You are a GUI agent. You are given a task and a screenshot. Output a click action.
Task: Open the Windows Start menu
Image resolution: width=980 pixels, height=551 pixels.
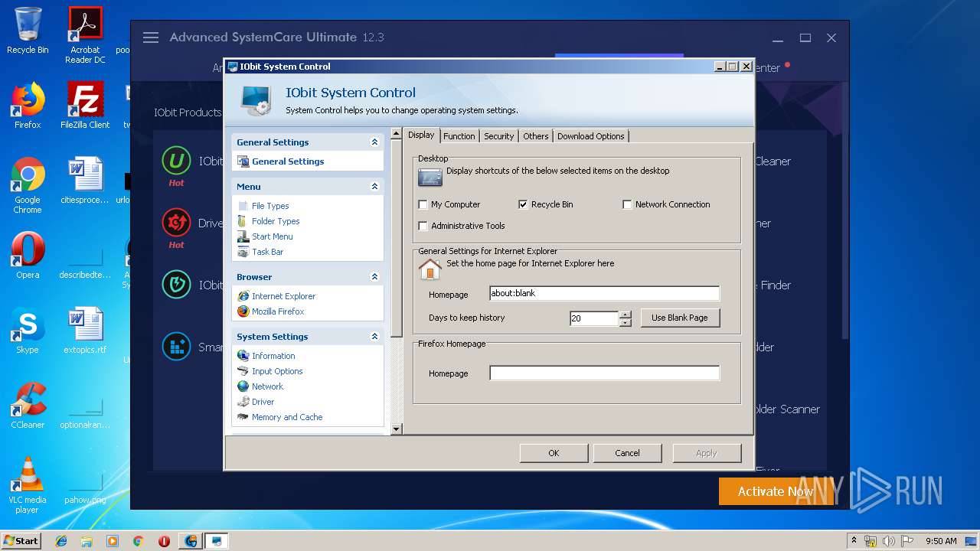pyautogui.click(x=21, y=540)
